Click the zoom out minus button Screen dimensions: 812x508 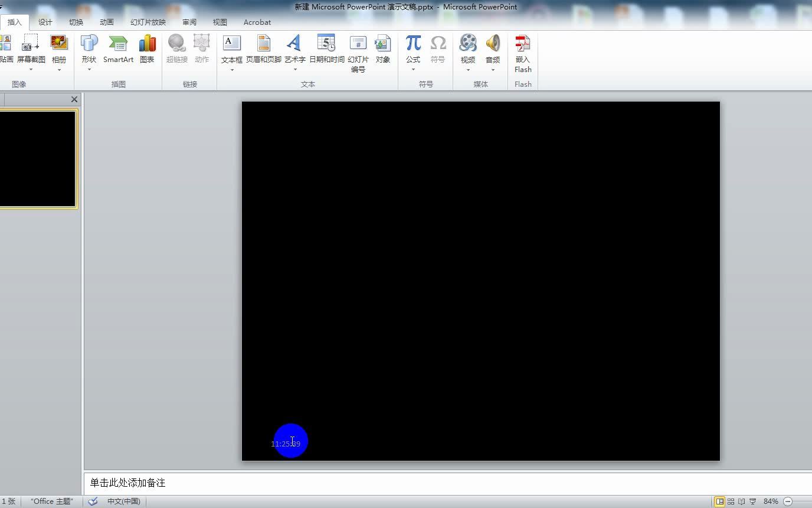(788, 502)
